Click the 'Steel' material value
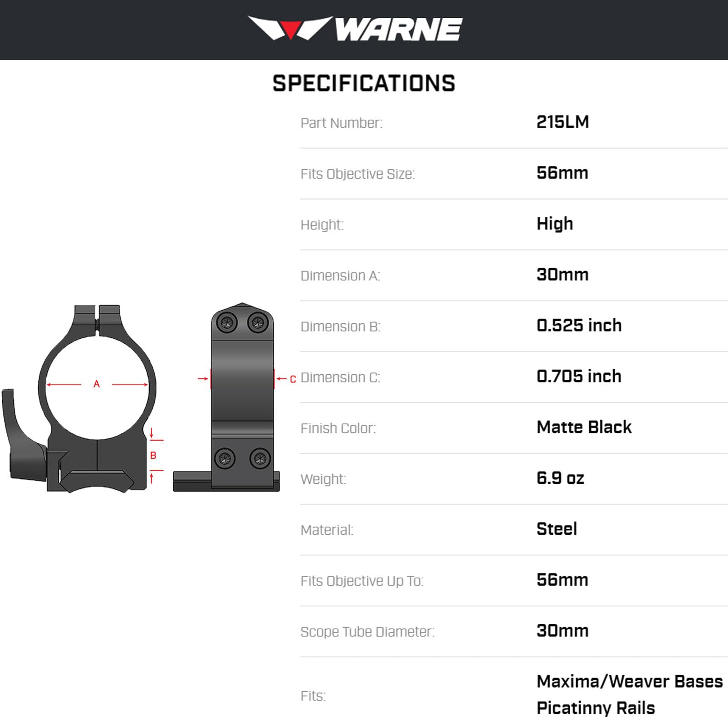This screenshot has height=728, width=728. point(557,529)
